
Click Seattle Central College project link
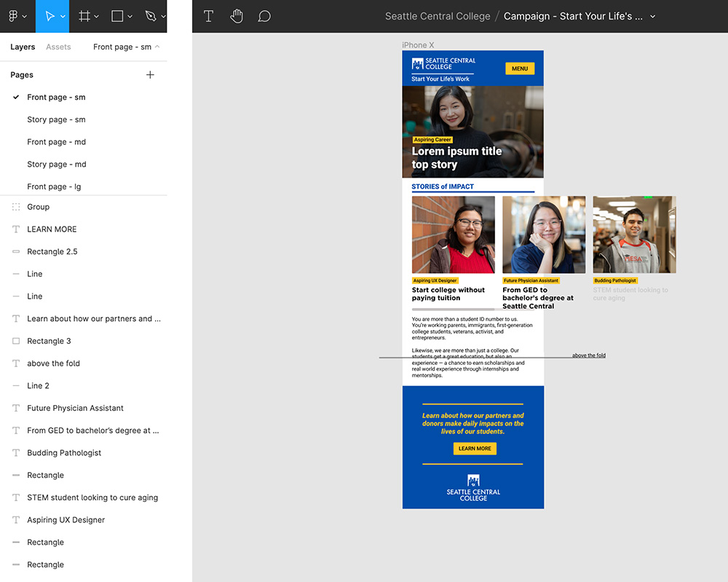click(x=438, y=16)
